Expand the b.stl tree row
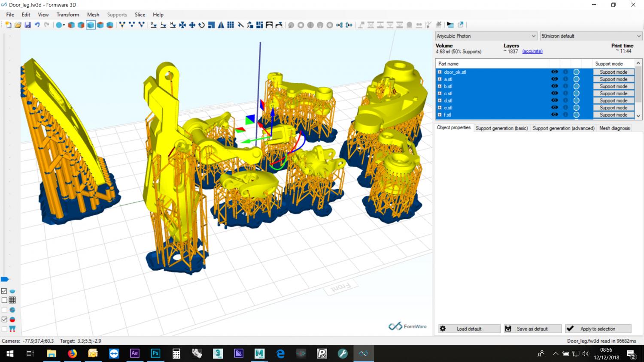 click(x=440, y=86)
